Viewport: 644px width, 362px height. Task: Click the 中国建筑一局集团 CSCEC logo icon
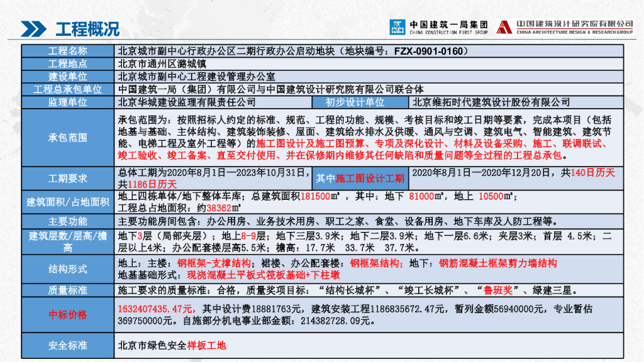point(397,27)
